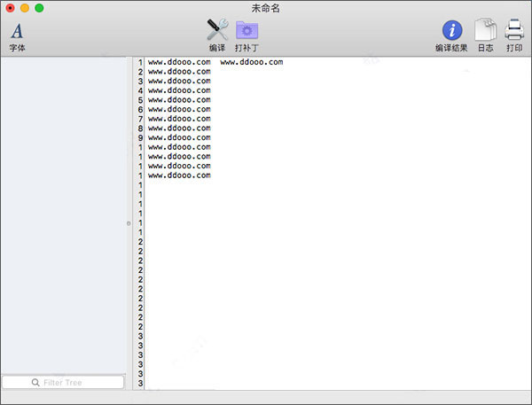Click the first www.ddooo.com text on line 1
Viewport: 532px width, 405px height.
(x=179, y=62)
